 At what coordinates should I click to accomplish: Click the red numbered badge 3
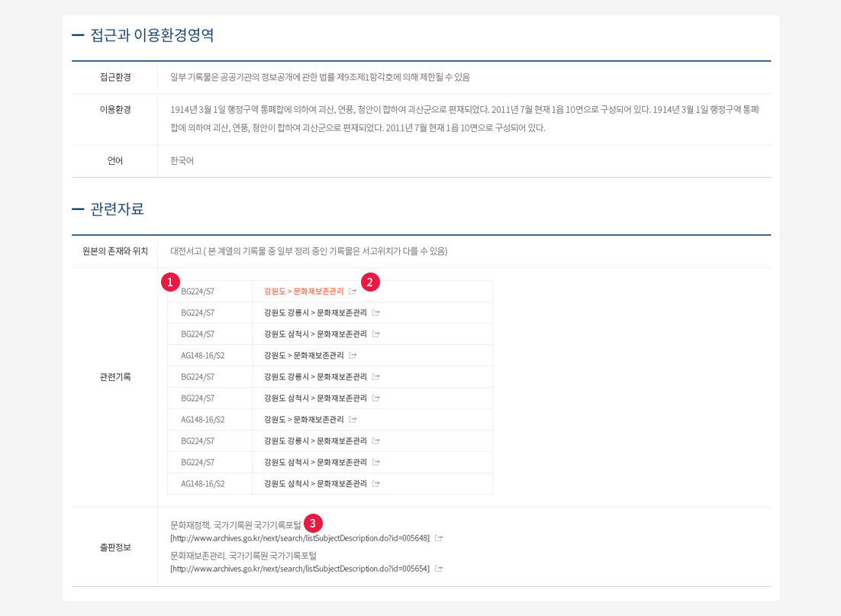tap(313, 523)
